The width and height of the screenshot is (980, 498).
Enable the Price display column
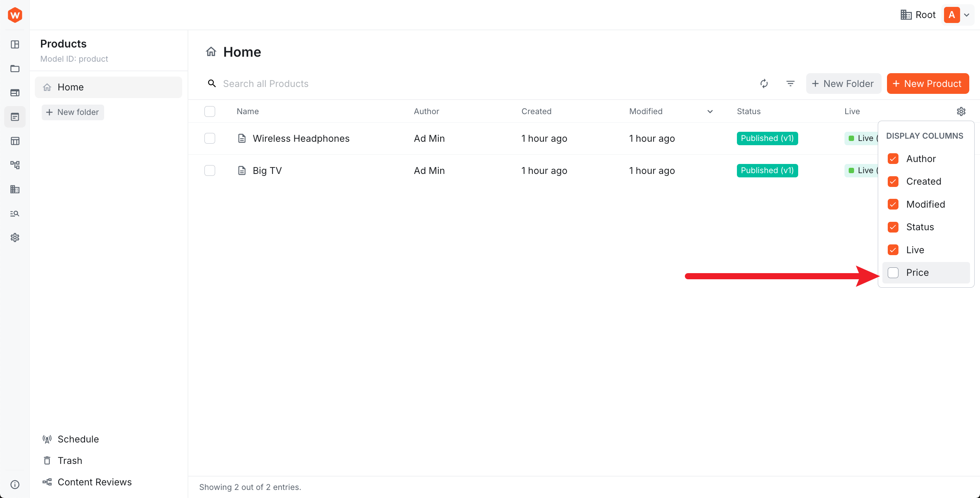tap(893, 272)
